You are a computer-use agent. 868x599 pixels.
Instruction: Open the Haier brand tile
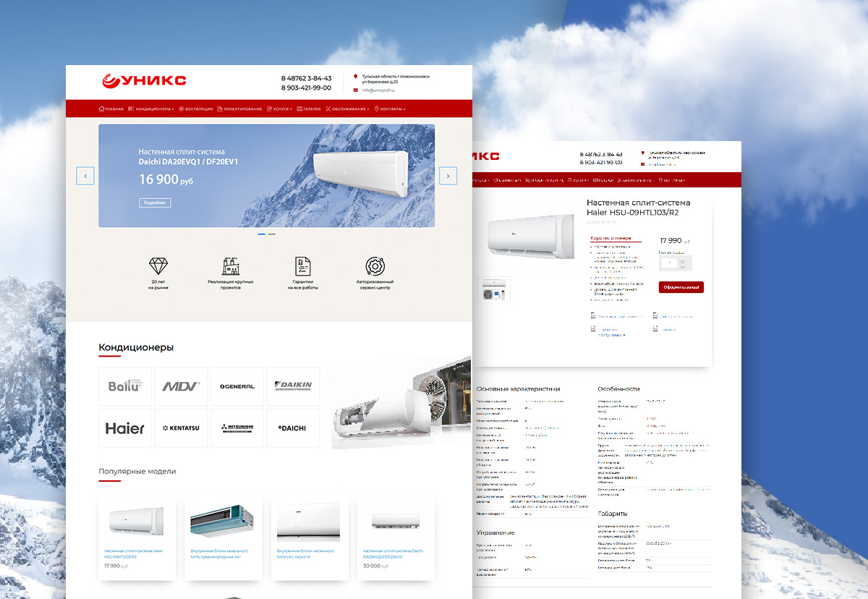tap(125, 428)
